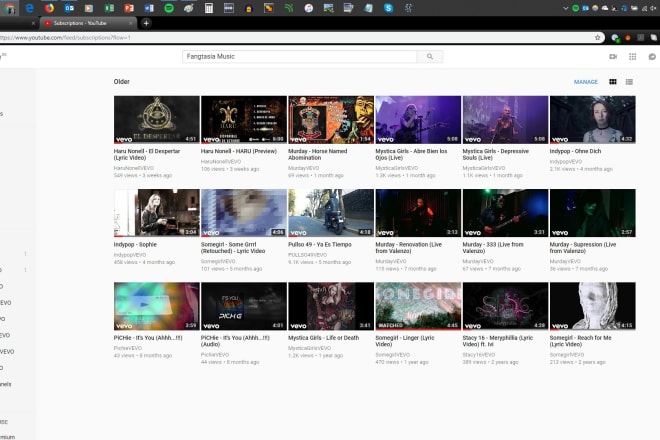Open watched Somegirl - Linger thumbnail
Screen dimensions: 660x440
point(418,306)
